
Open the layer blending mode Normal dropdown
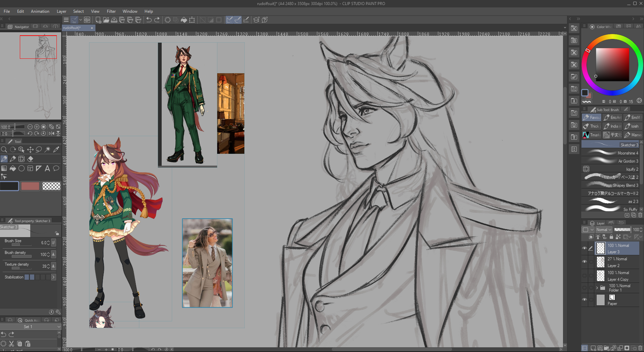604,230
